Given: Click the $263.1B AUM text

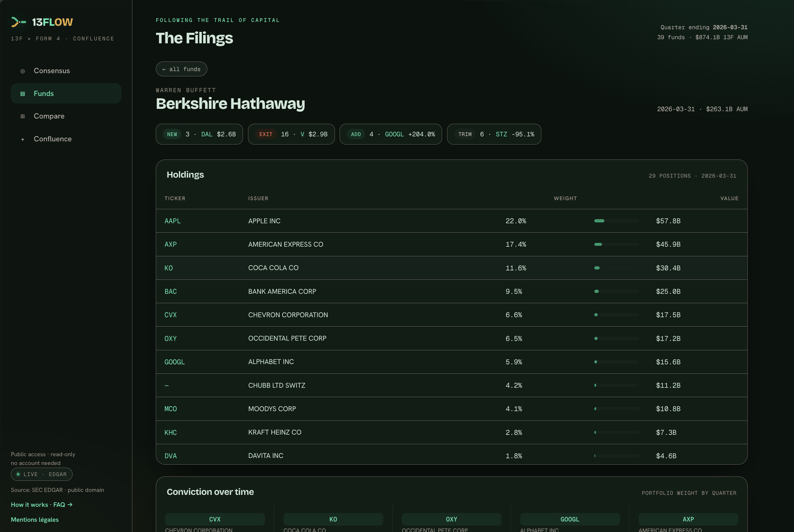Looking at the screenshot, I should 727,109.
